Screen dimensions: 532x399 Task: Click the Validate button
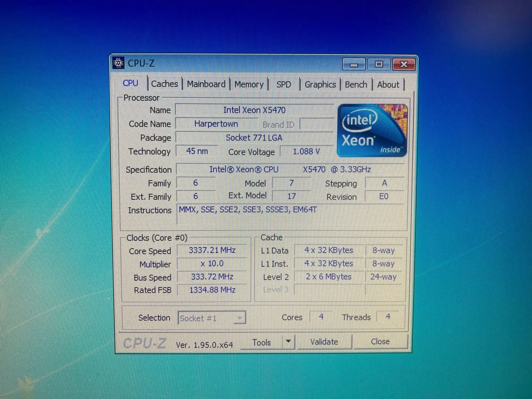324,342
